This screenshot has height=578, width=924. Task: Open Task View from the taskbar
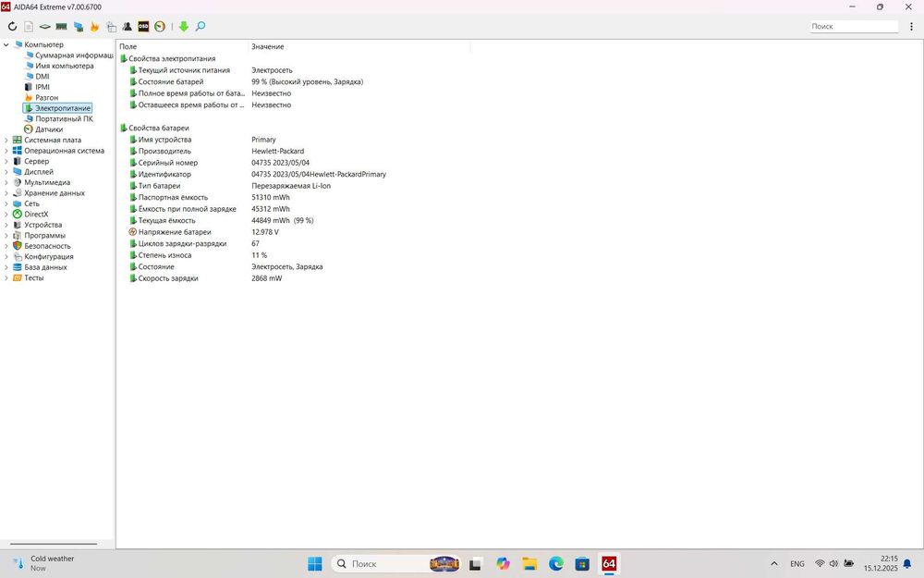coord(476,564)
